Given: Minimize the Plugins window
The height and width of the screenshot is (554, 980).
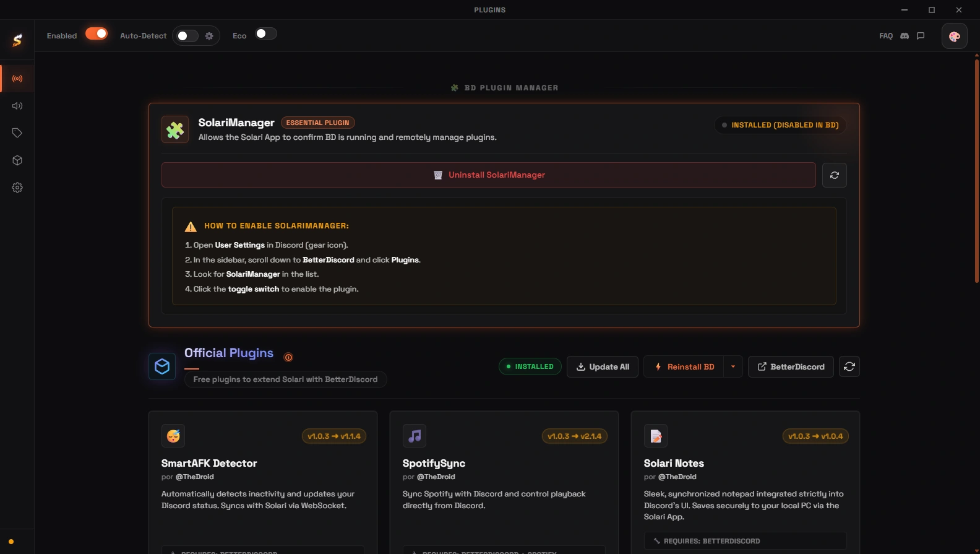Looking at the screenshot, I should click(905, 10).
